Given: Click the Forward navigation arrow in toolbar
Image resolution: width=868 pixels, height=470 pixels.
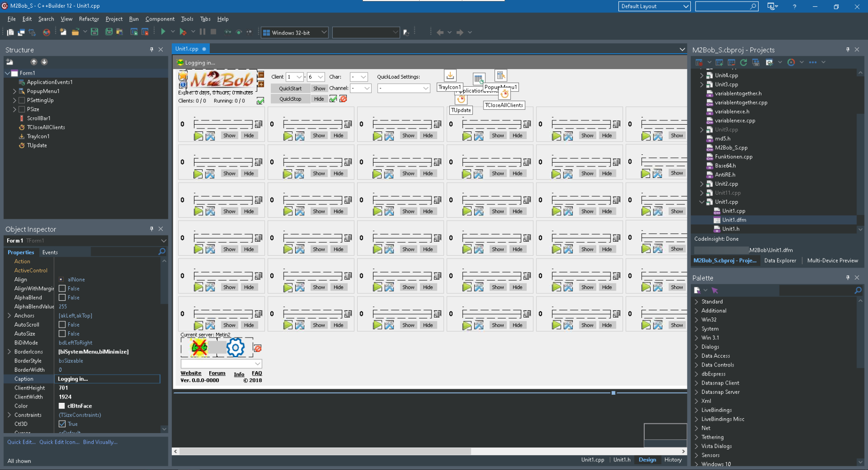Looking at the screenshot, I should [460, 33].
